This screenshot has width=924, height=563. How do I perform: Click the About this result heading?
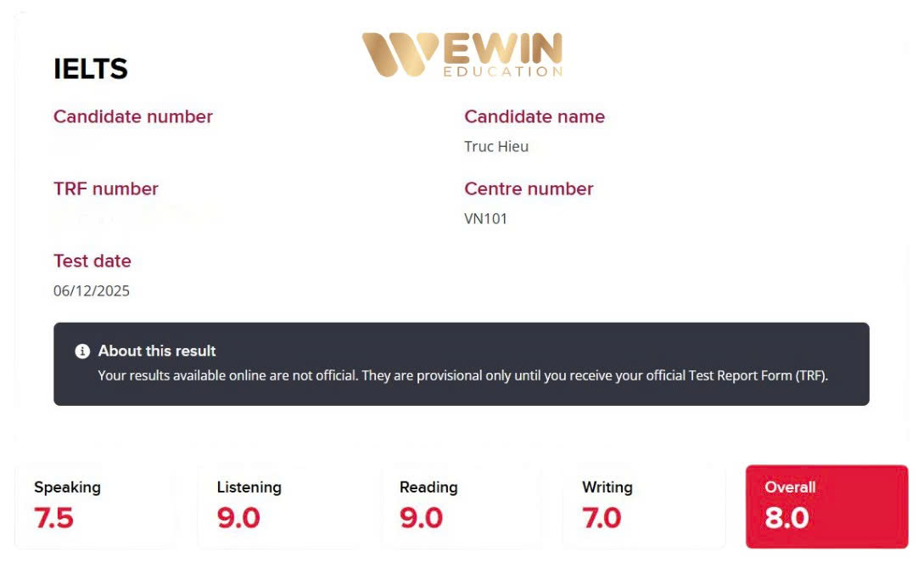pyautogui.click(x=157, y=351)
